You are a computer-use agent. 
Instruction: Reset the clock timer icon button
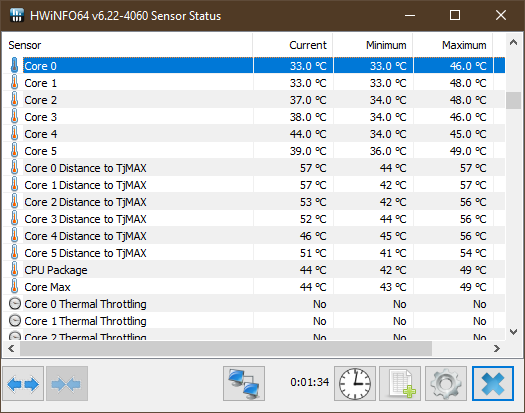[355, 384]
